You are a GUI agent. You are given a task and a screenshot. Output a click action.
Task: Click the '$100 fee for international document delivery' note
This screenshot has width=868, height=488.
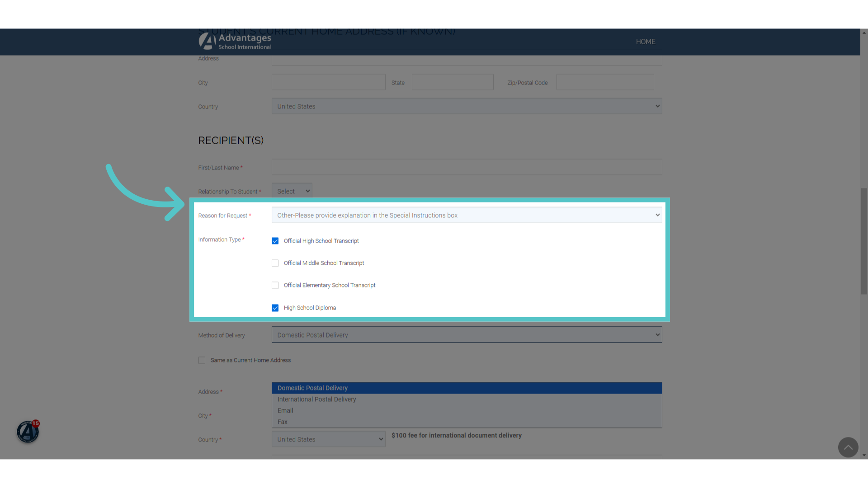457,435
